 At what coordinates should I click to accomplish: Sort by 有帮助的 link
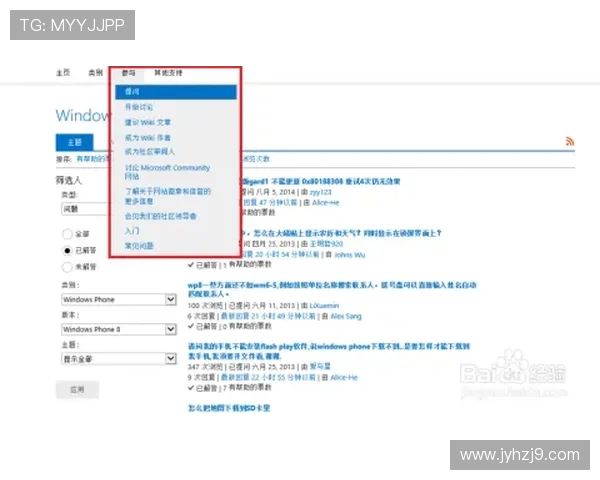(93, 159)
